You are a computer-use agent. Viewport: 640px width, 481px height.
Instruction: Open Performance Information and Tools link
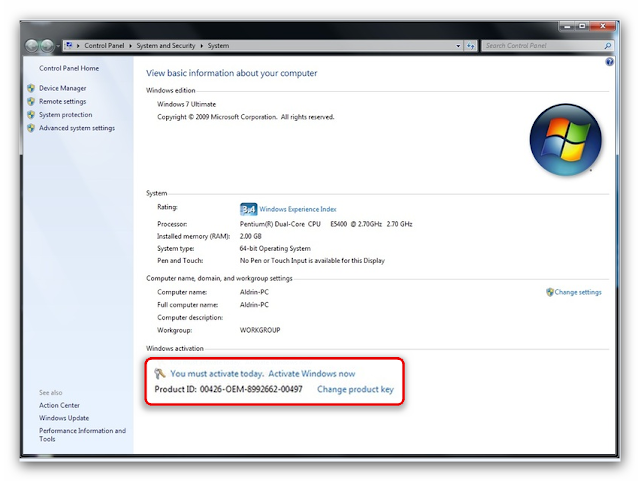coord(82,434)
